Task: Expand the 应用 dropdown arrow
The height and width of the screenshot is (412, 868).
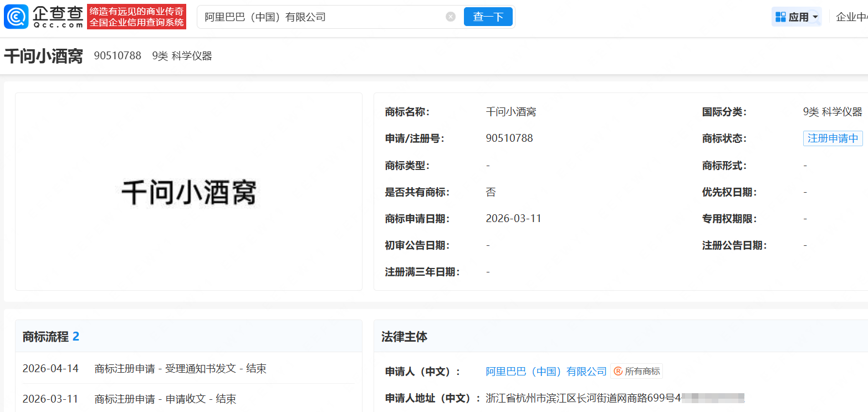Action: coord(815,17)
